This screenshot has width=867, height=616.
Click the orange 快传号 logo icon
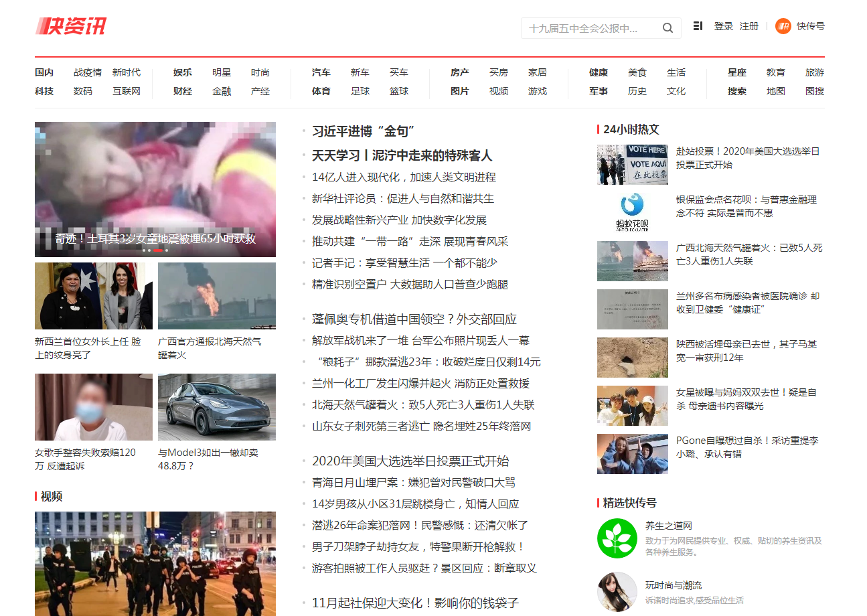click(x=783, y=26)
